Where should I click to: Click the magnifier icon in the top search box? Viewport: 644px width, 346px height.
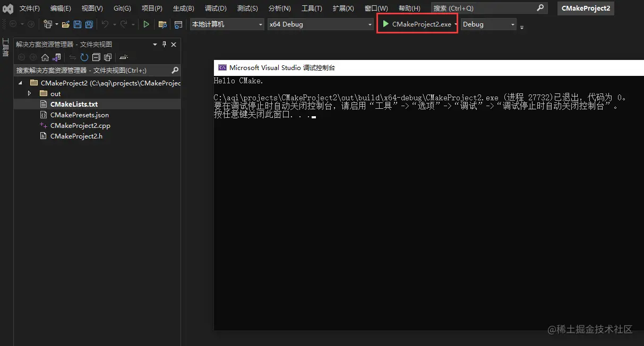click(x=540, y=8)
